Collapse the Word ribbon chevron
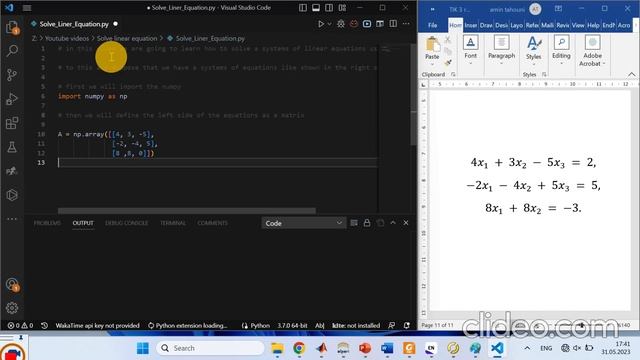This screenshot has width=640, height=360. click(631, 74)
